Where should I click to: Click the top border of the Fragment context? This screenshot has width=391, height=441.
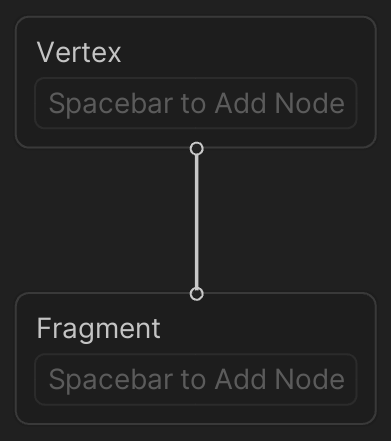coord(100,293)
